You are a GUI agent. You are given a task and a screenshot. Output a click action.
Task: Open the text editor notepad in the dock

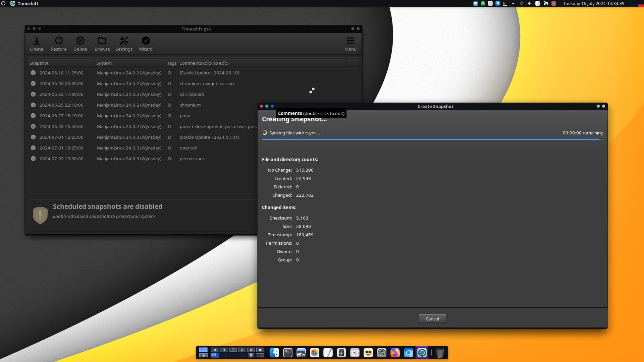click(328, 353)
